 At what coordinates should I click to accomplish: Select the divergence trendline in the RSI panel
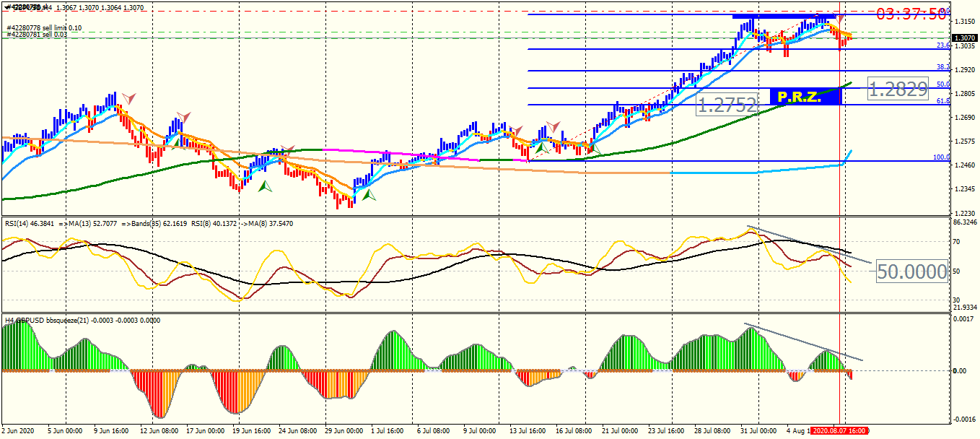click(809, 245)
